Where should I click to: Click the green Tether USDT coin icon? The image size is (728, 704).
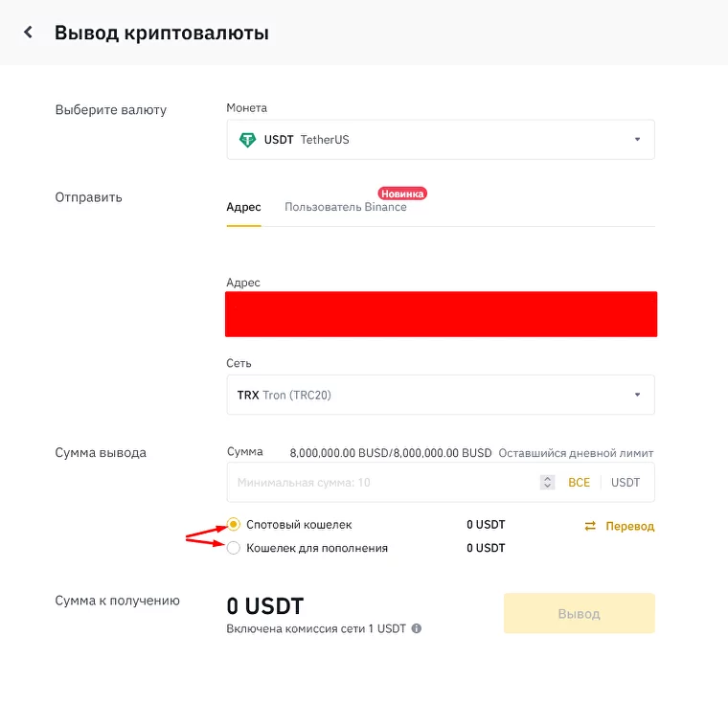[248, 140]
